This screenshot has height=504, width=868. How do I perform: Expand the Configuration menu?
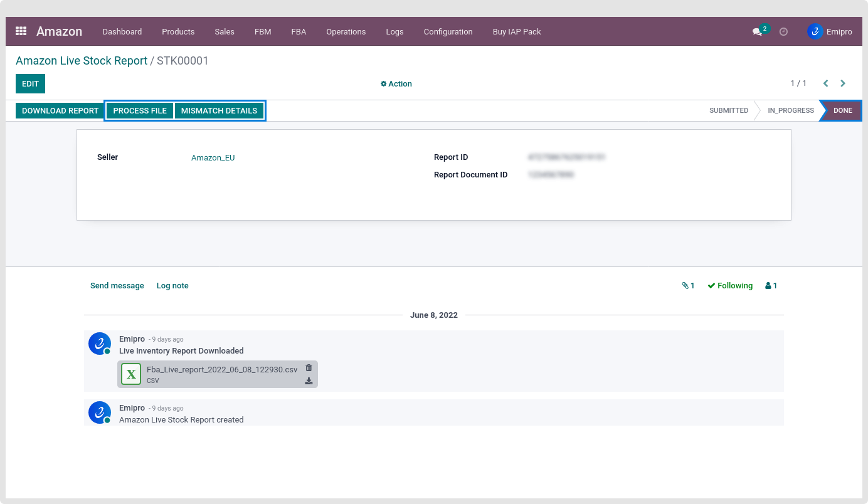[x=448, y=31]
